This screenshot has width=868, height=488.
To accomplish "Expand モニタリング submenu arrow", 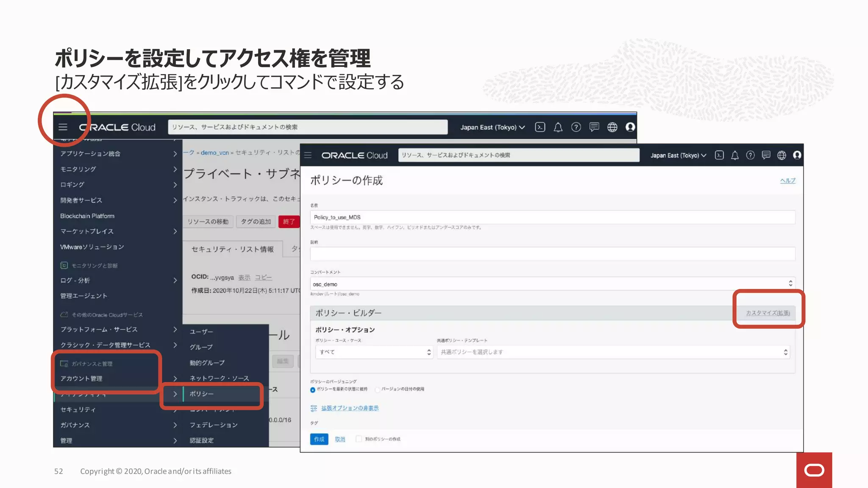I will [175, 169].
